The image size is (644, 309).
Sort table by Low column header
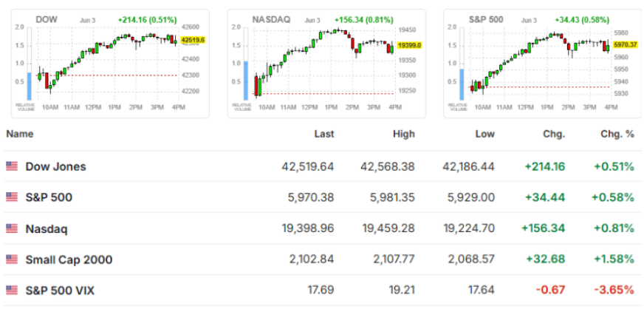484,134
